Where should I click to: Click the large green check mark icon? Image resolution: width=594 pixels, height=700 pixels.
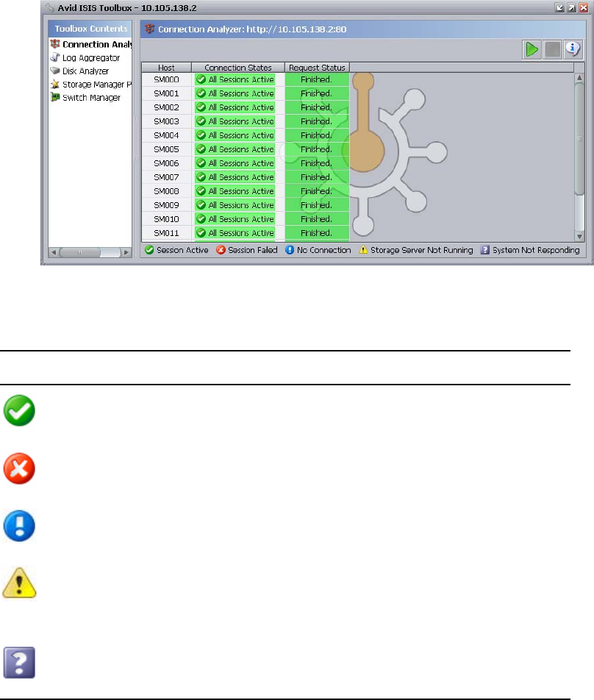pos(19,410)
